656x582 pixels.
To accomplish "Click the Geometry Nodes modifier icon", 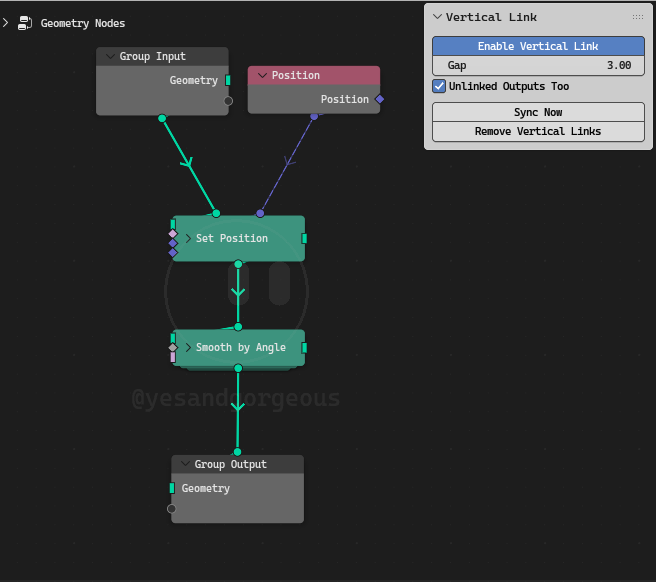I will [x=25, y=23].
